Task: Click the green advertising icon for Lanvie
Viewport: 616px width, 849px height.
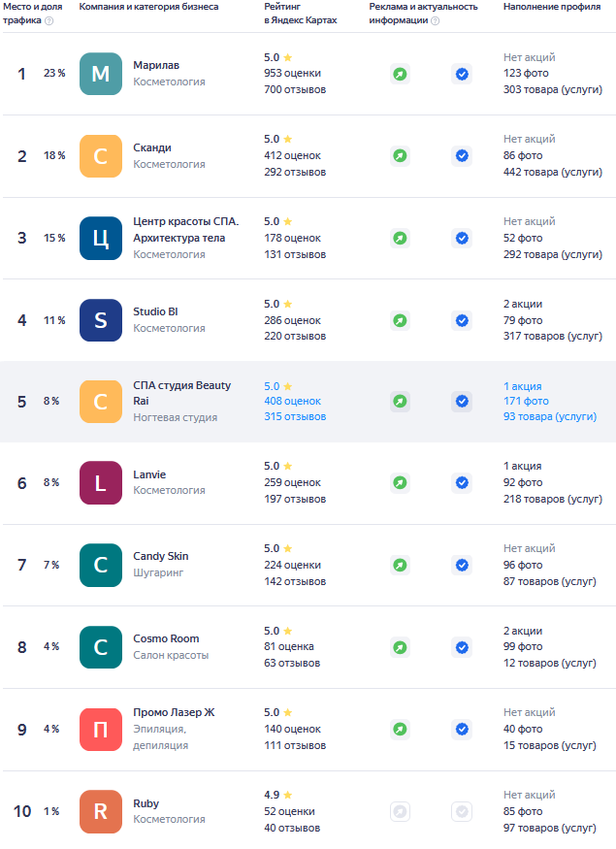Action: coord(400,482)
